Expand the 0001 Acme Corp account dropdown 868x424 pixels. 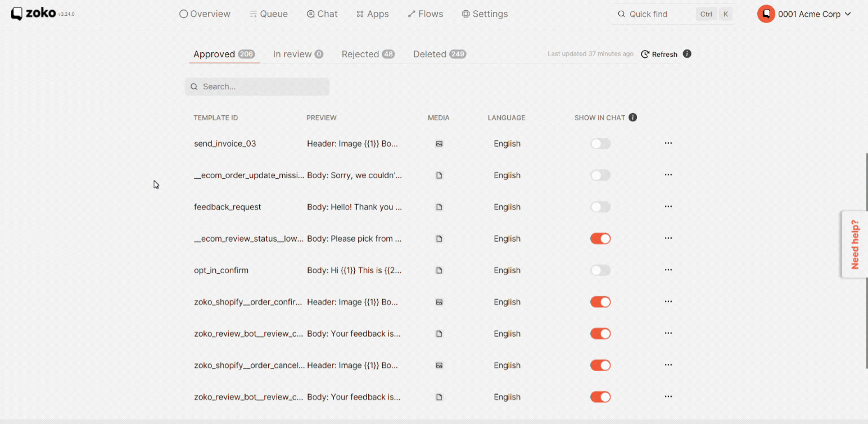(x=848, y=14)
